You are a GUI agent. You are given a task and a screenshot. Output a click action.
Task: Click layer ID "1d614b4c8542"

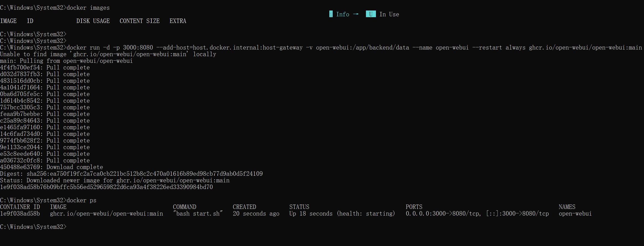pos(20,101)
